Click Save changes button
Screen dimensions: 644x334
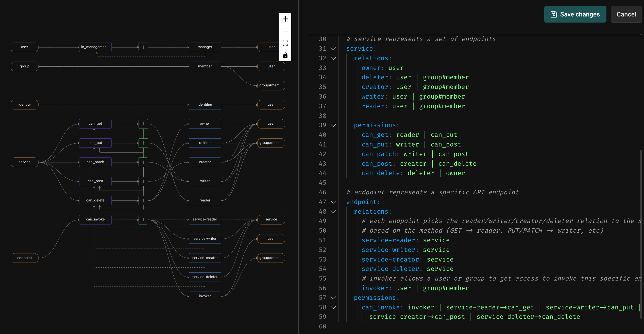coord(575,14)
